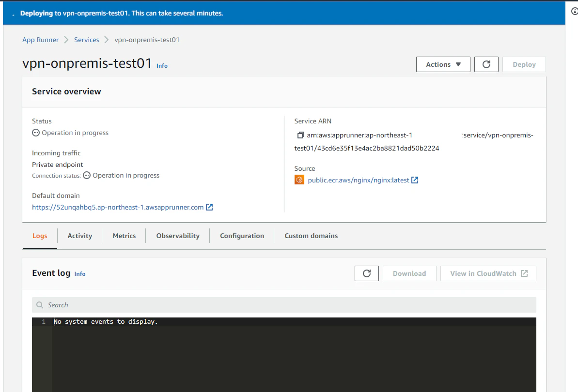Navigate to App Runner breadcrumb link

[41, 40]
